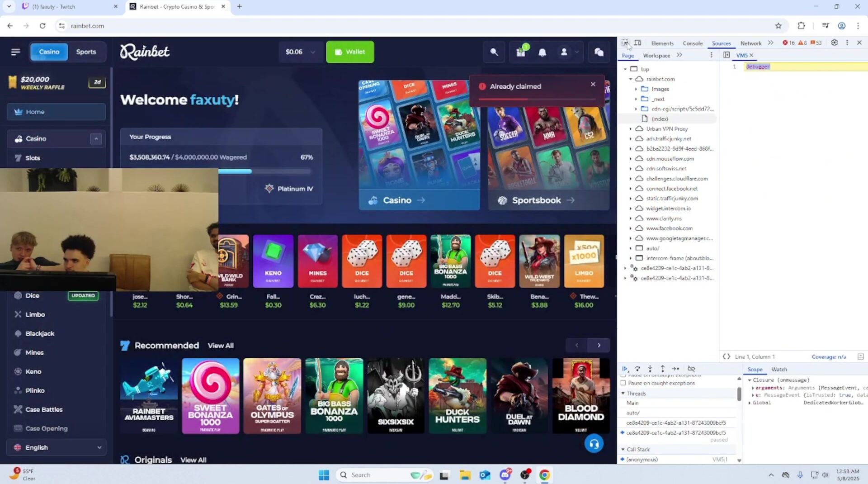Show next Recommended games
This screenshot has width=868, height=484.
(599, 345)
